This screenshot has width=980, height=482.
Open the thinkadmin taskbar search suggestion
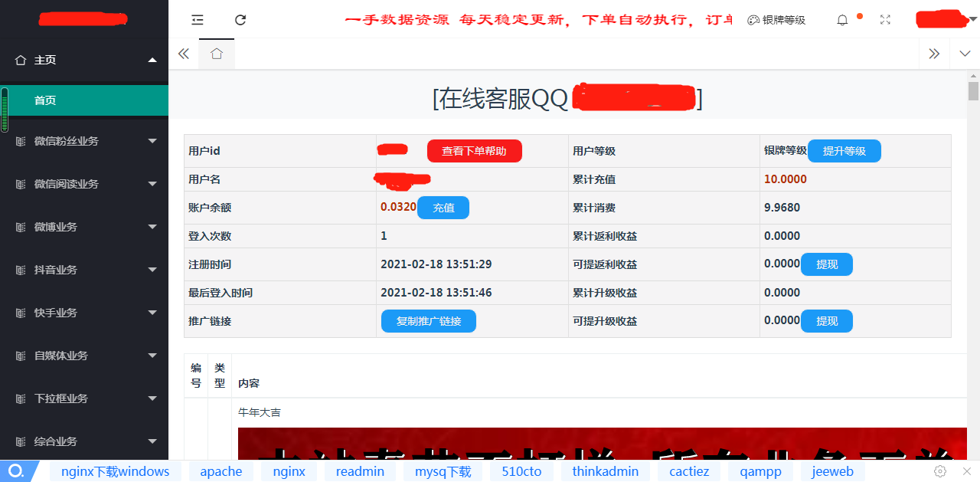point(606,471)
